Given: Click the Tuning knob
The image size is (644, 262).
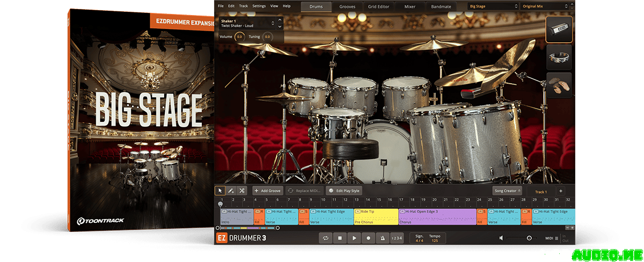Looking at the screenshot, I should click(x=267, y=37).
